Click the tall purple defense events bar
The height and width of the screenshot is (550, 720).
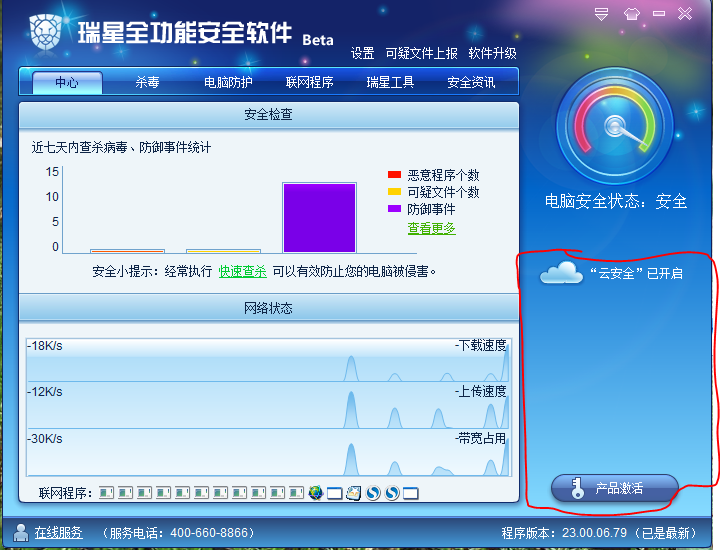pos(320,218)
